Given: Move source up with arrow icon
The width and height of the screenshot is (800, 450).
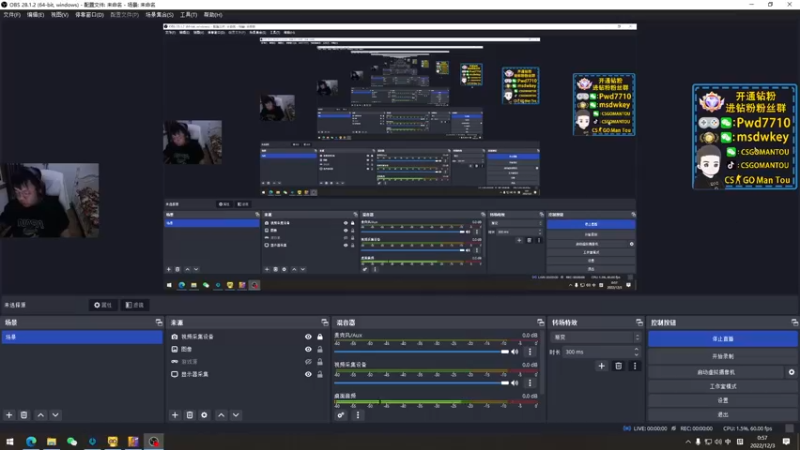Looking at the screenshot, I should pyautogui.click(x=221, y=415).
